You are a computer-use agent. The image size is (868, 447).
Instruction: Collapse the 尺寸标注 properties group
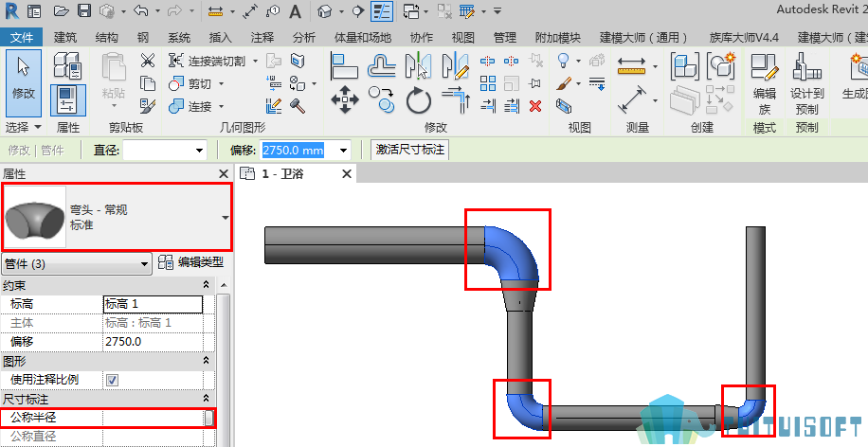(x=206, y=399)
